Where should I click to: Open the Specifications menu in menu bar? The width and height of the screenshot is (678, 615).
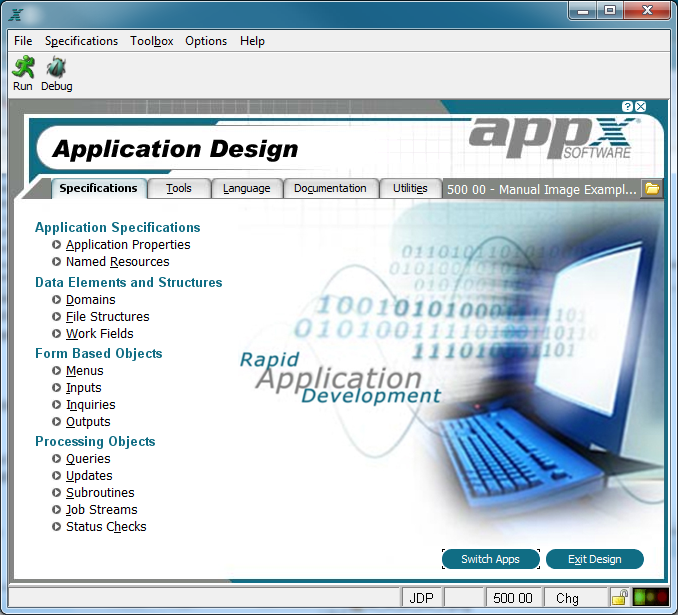tap(81, 41)
